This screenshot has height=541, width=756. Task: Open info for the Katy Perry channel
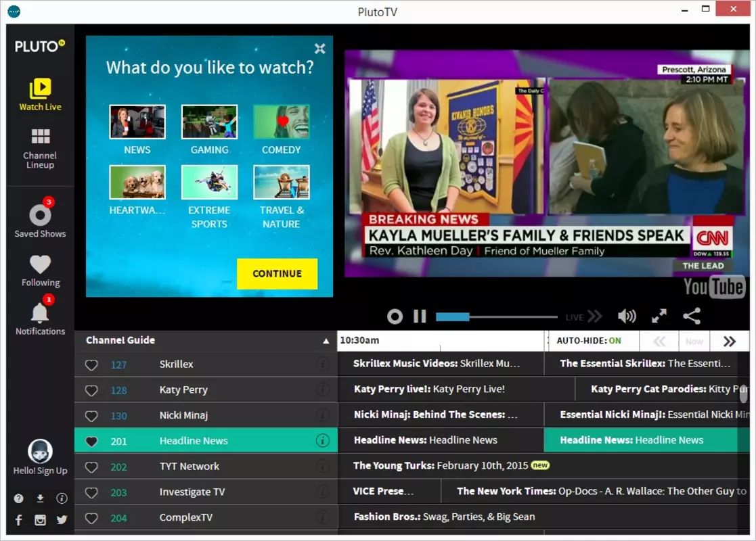coord(323,390)
